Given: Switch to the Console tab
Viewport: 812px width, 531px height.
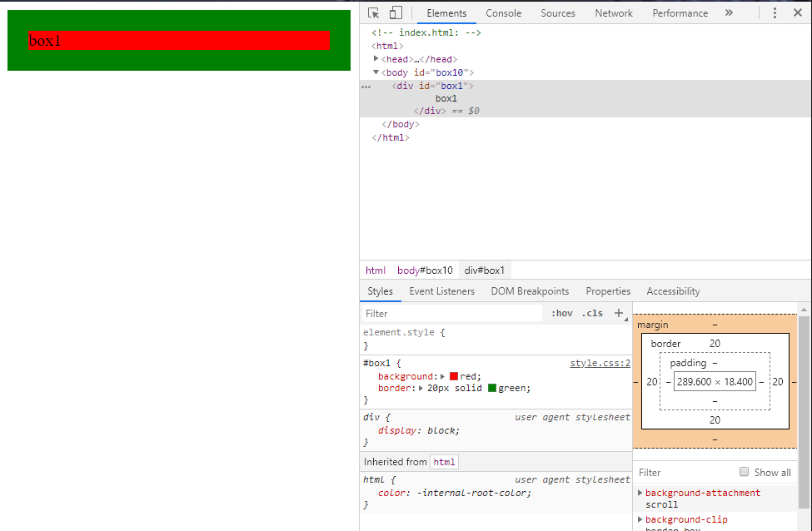Looking at the screenshot, I should point(503,13).
